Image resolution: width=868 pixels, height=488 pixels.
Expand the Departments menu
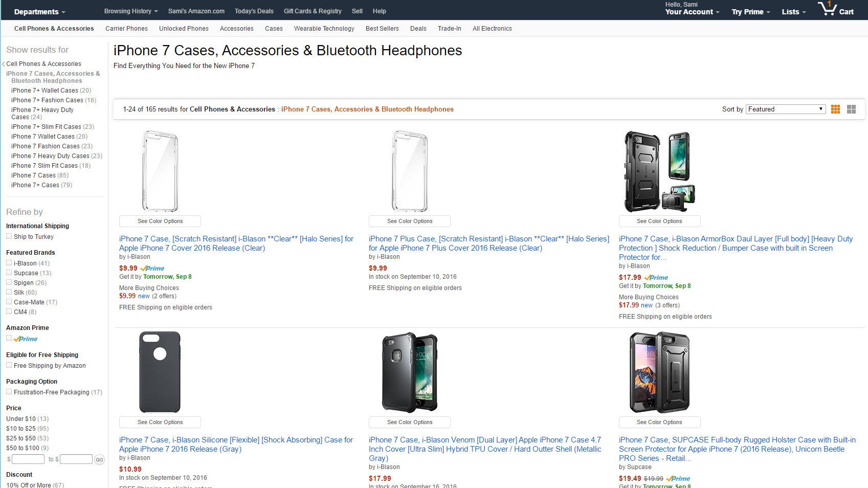pyautogui.click(x=38, y=11)
